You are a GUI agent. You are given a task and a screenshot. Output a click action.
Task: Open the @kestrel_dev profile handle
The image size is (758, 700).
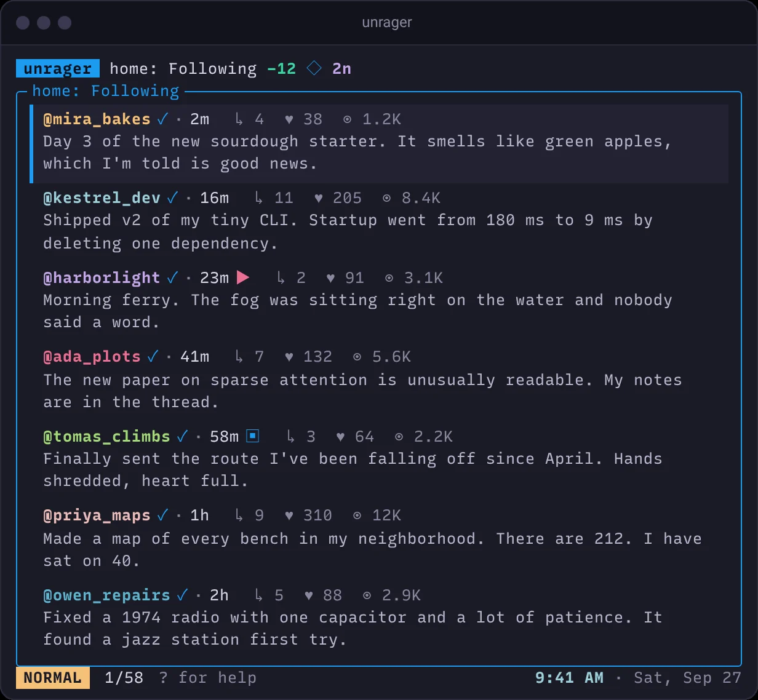pyautogui.click(x=102, y=198)
